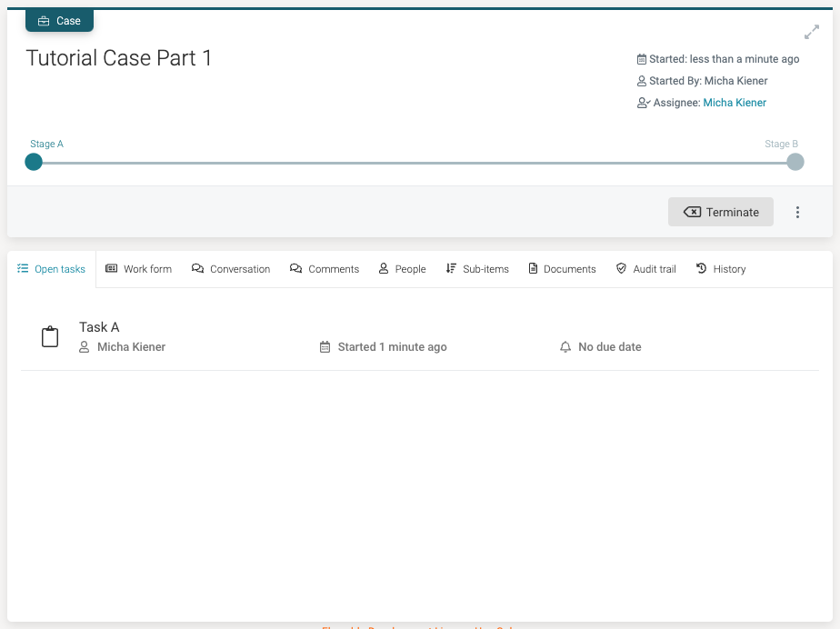
Task: Click the Stage B timeline marker
Action: [x=795, y=162]
